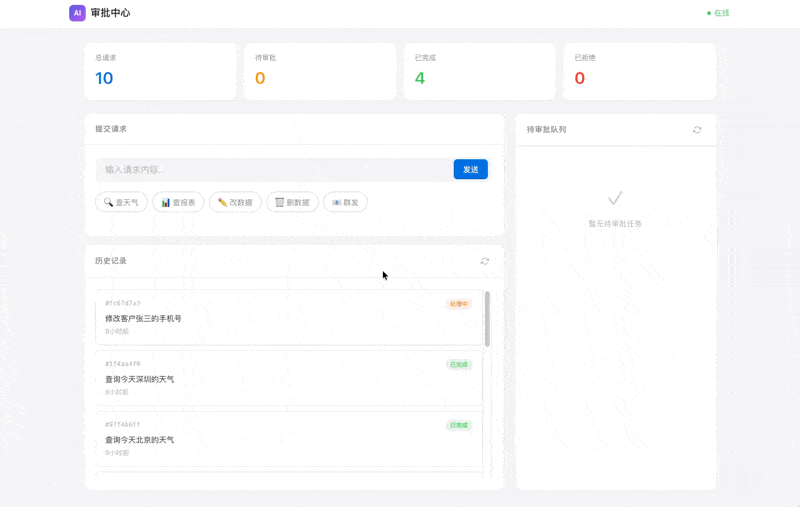Focus the 输入请求内容 text field

click(x=274, y=170)
